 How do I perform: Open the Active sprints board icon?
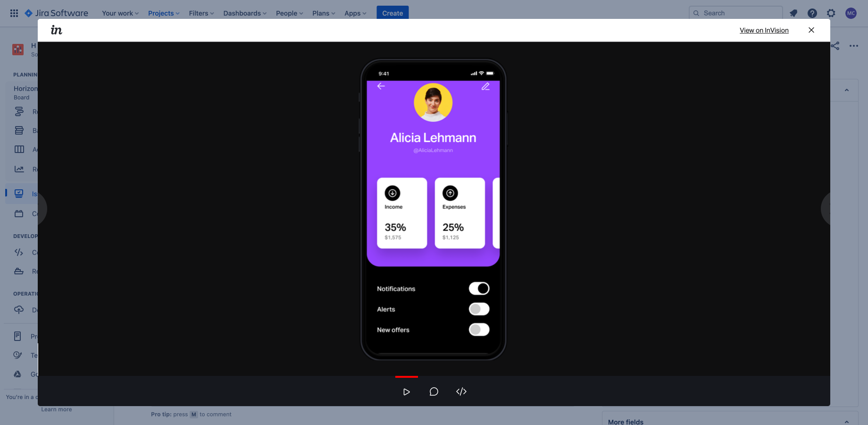pyautogui.click(x=19, y=149)
